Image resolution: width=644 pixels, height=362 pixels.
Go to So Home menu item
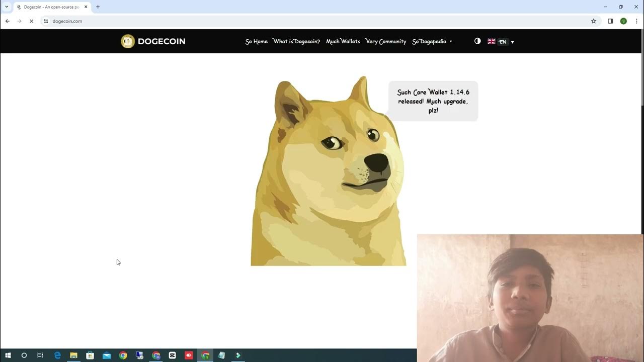[x=256, y=42]
